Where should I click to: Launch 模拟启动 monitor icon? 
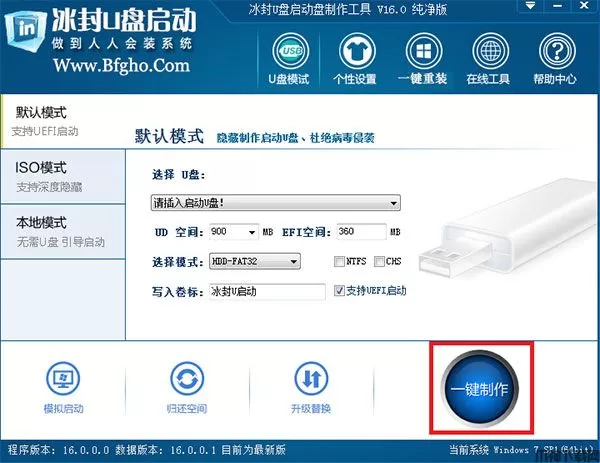pyautogui.click(x=63, y=378)
